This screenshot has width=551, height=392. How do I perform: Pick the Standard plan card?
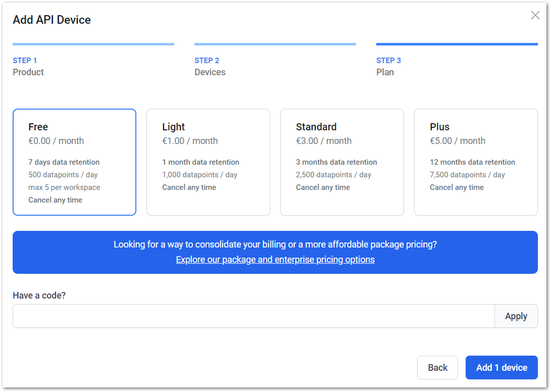click(342, 162)
